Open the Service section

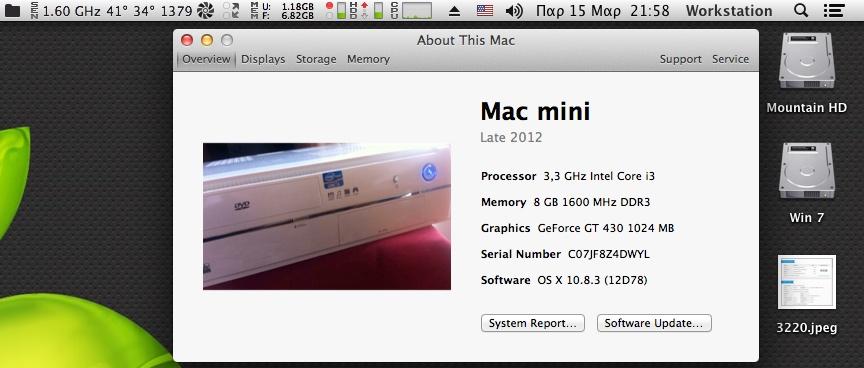[x=730, y=59]
